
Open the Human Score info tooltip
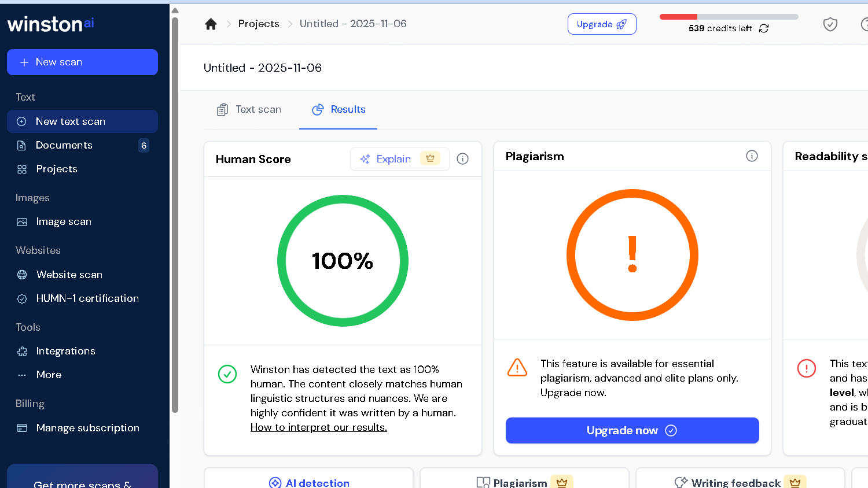point(462,158)
